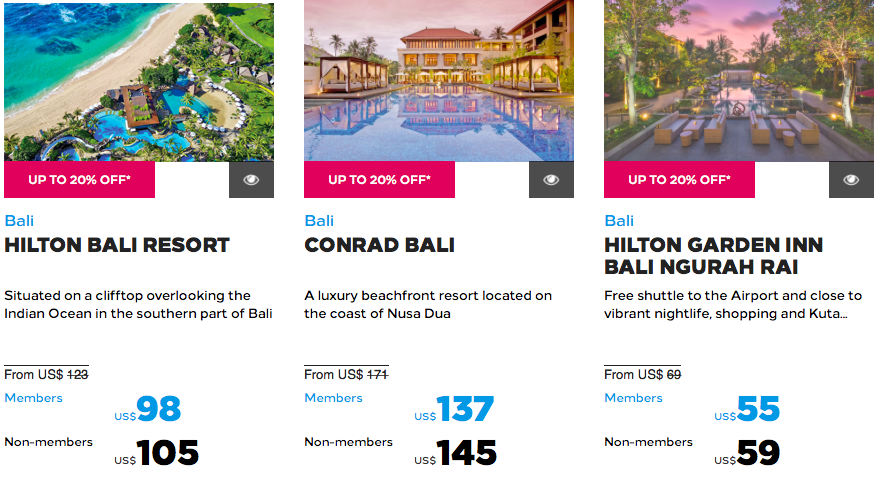Open the Hilton Garden Inn courtyard photo
This screenshot has height=486, width=877.
tap(739, 82)
